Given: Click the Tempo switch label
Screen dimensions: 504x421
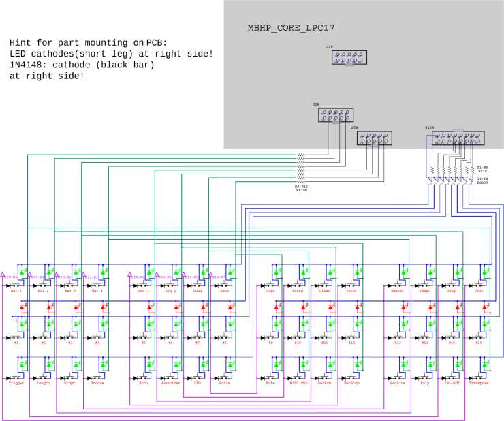Looking at the screenshot, I should pos(425,291).
